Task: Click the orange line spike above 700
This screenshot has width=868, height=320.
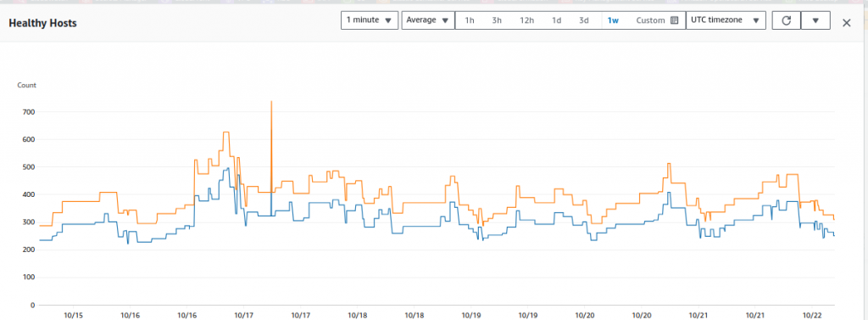Action: [271, 104]
